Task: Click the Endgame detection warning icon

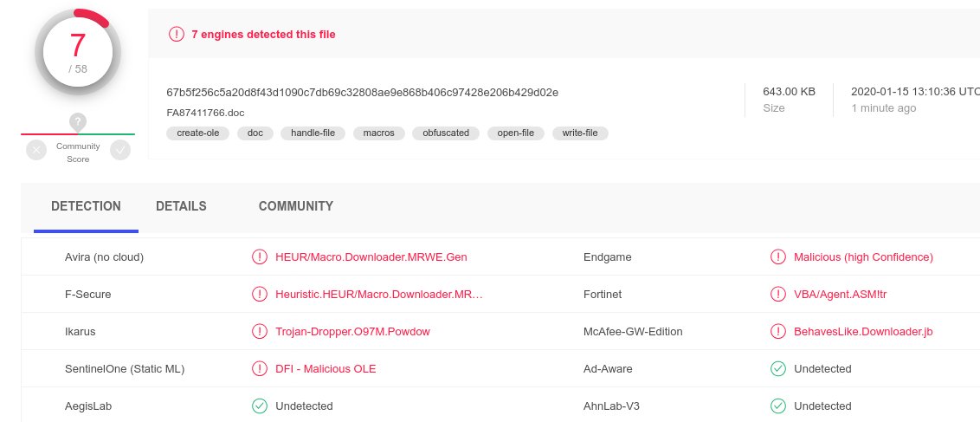Action: tap(778, 257)
